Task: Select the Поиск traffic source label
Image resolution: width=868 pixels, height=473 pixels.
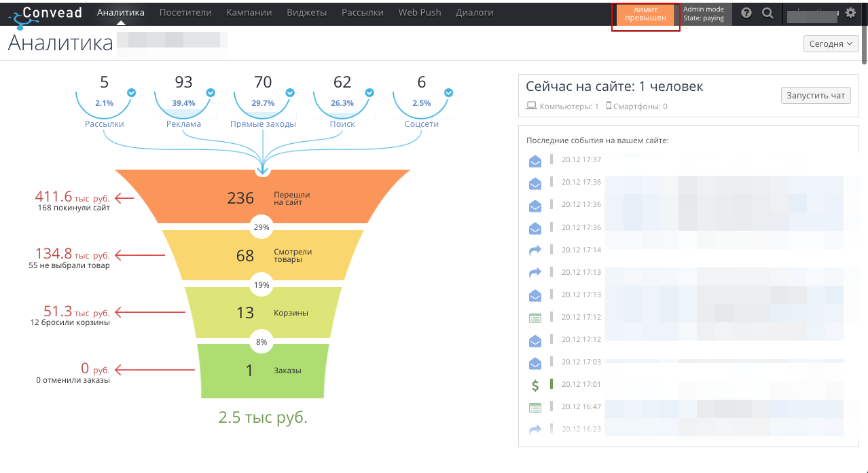Action: pyautogui.click(x=342, y=124)
